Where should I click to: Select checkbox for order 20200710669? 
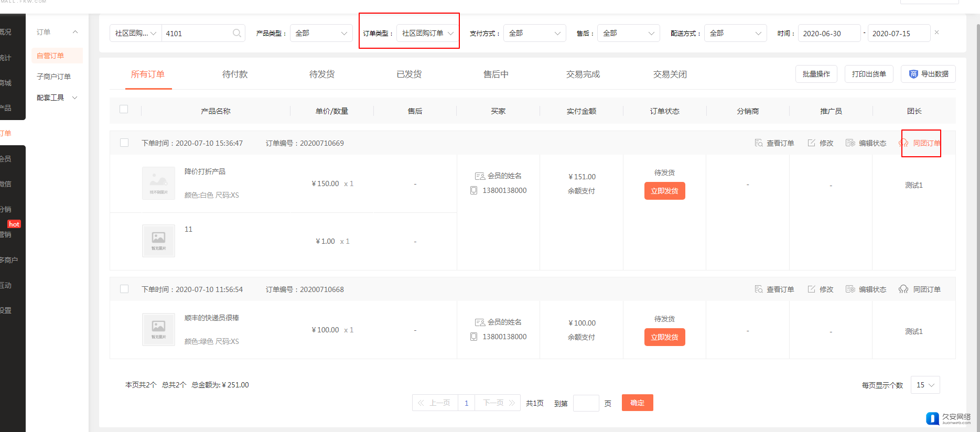[124, 143]
